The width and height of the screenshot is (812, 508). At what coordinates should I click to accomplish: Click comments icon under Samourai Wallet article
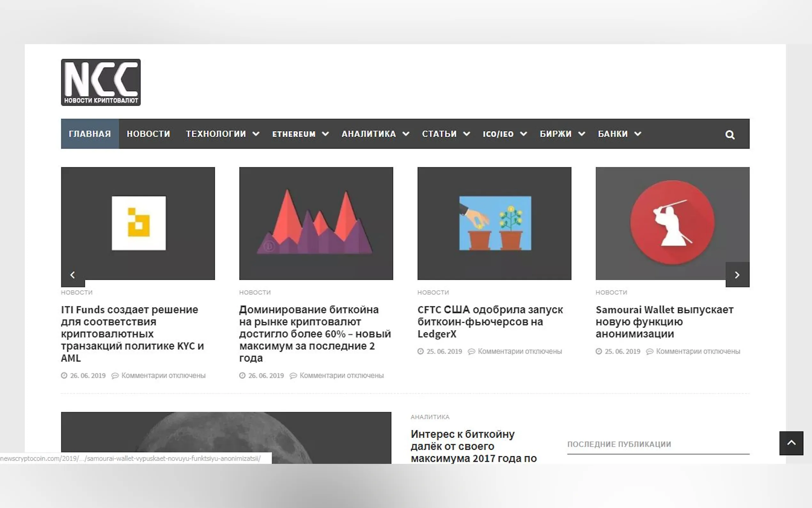click(650, 352)
